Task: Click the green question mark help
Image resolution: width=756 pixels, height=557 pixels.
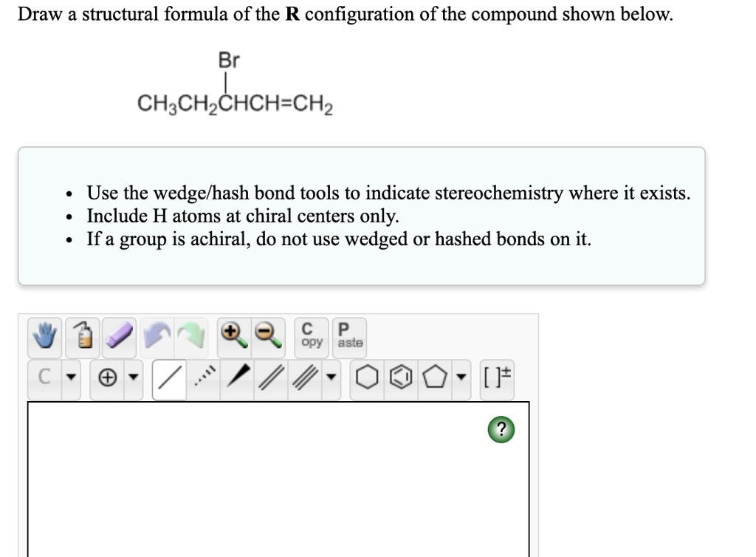Action: pos(502,430)
